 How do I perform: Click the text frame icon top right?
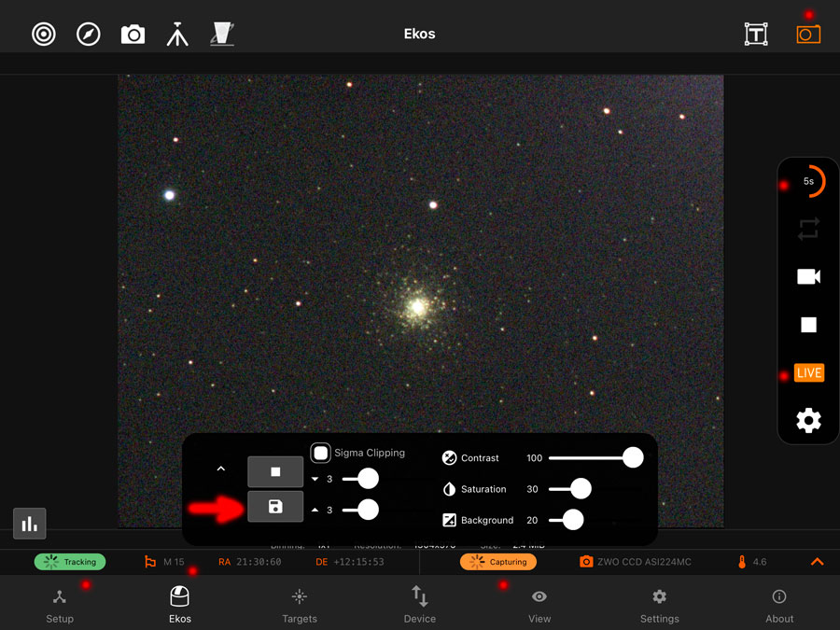(756, 35)
